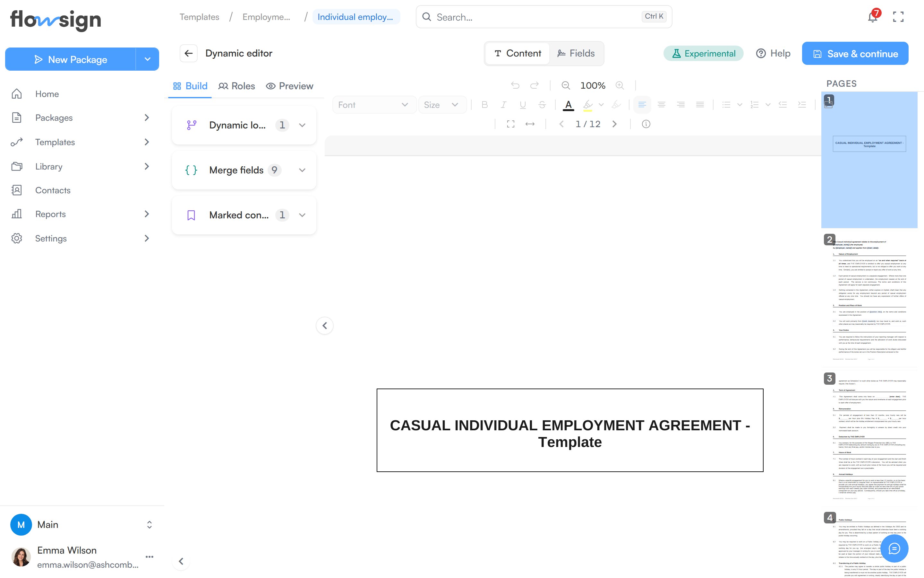Expand the Packages sidebar menu
This screenshot has width=924, height=578.
click(x=147, y=118)
